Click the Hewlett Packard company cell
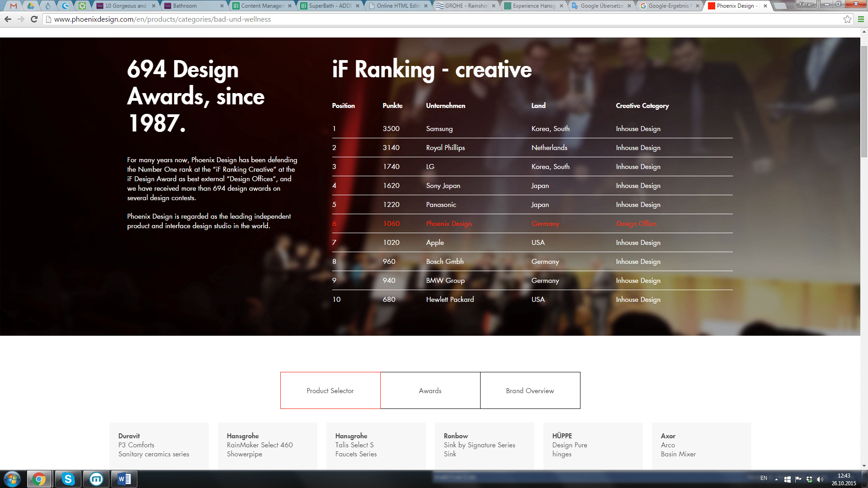 click(450, 300)
